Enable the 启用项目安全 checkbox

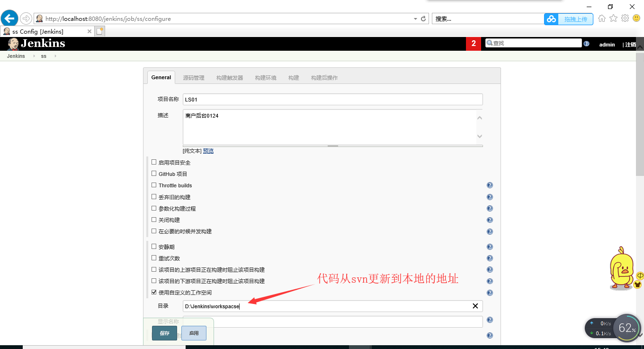(x=154, y=162)
